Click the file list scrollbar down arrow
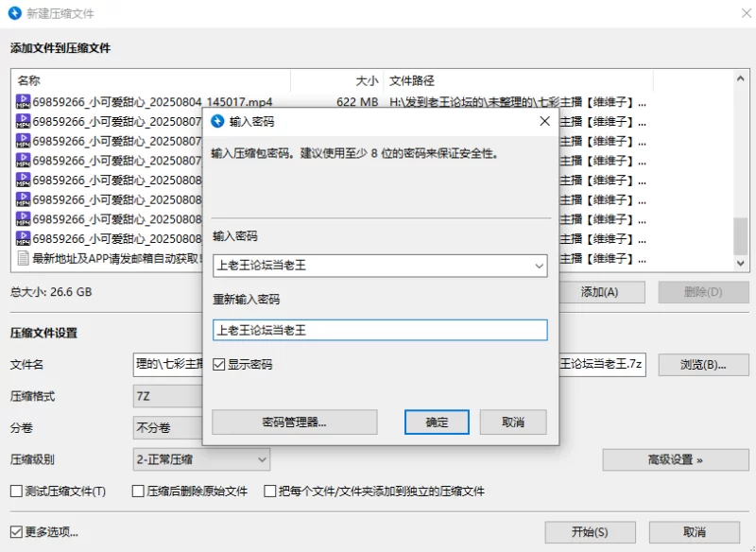 741,263
